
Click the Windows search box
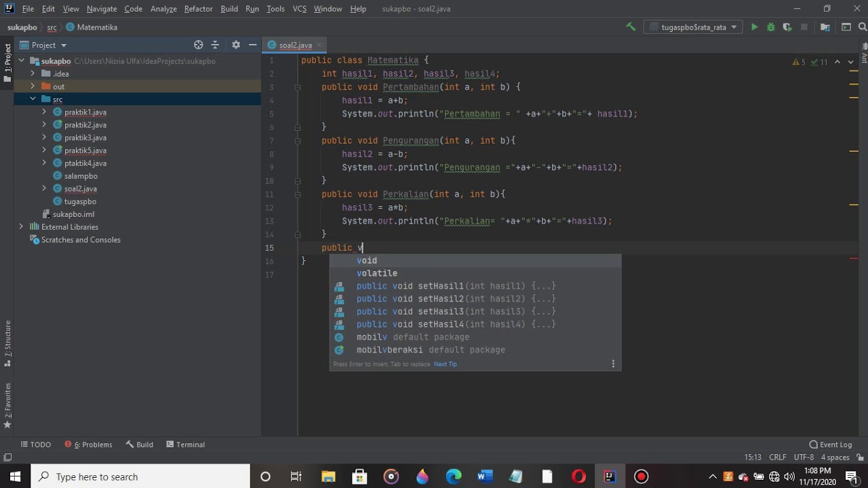tap(140, 476)
